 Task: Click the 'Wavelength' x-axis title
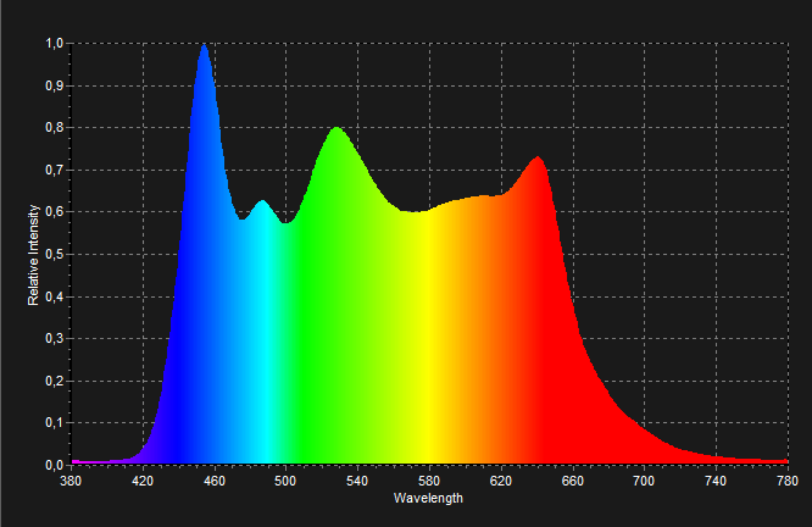click(x=428, y=498)
